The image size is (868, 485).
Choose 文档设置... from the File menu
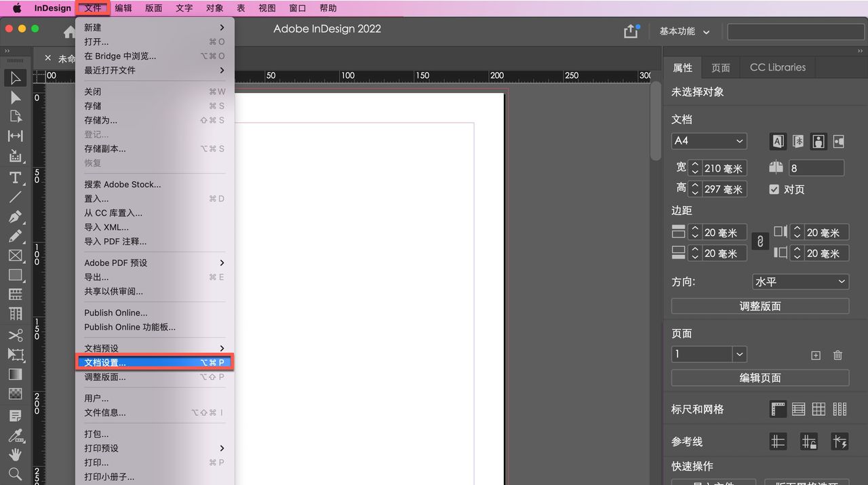[x=155, y=362]
